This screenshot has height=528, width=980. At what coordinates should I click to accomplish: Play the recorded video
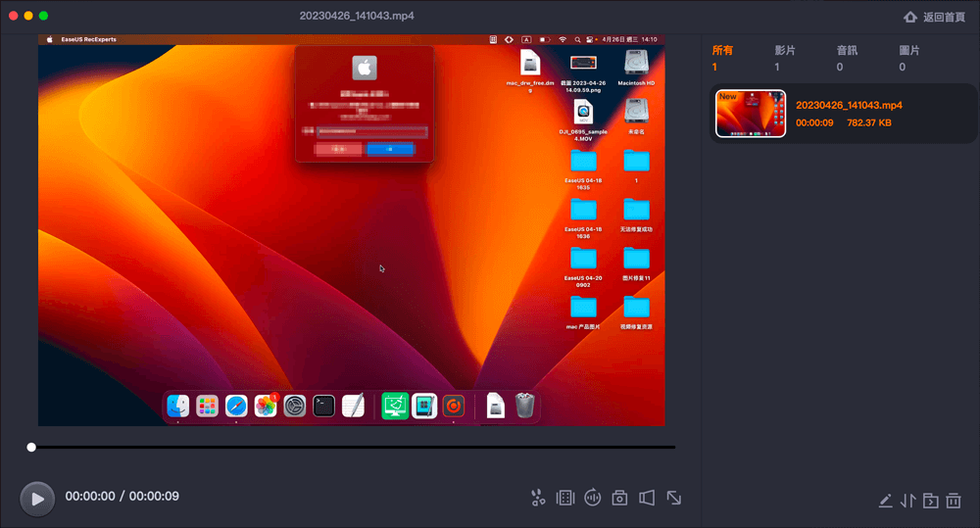(37, 498)
